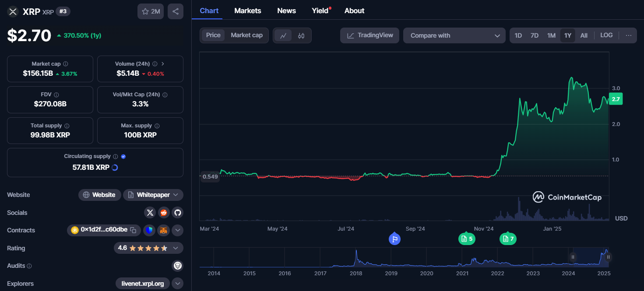Click the right range slider handle
The image size is (644, 291).
608,257
